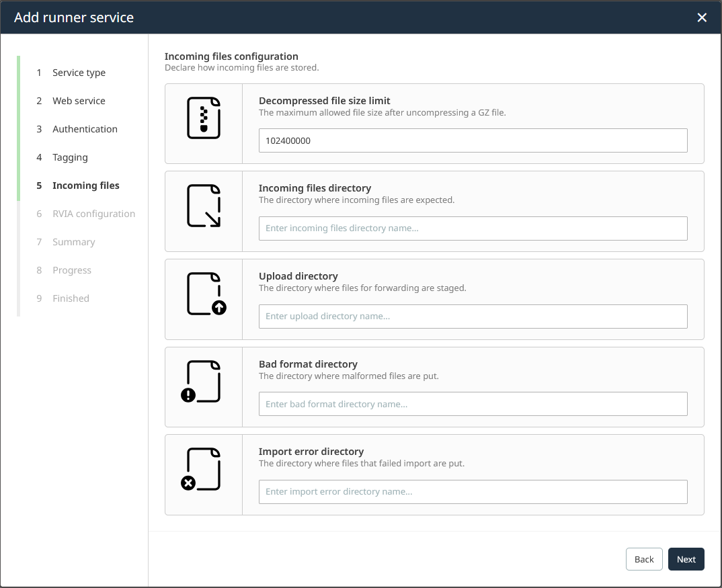Select the RVIA configuration step
This screenshot has width=722, height=588.
click(x=93, y=214)
